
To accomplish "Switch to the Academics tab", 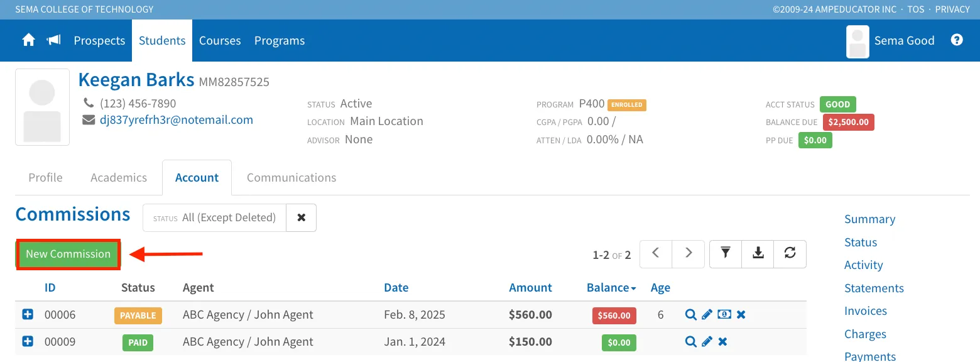I will (119, 178).
